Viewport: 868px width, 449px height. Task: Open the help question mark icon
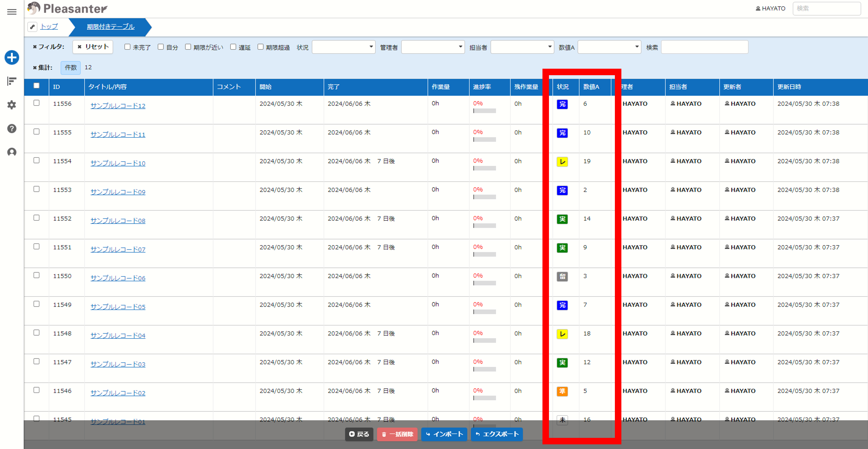coord(12,128)
